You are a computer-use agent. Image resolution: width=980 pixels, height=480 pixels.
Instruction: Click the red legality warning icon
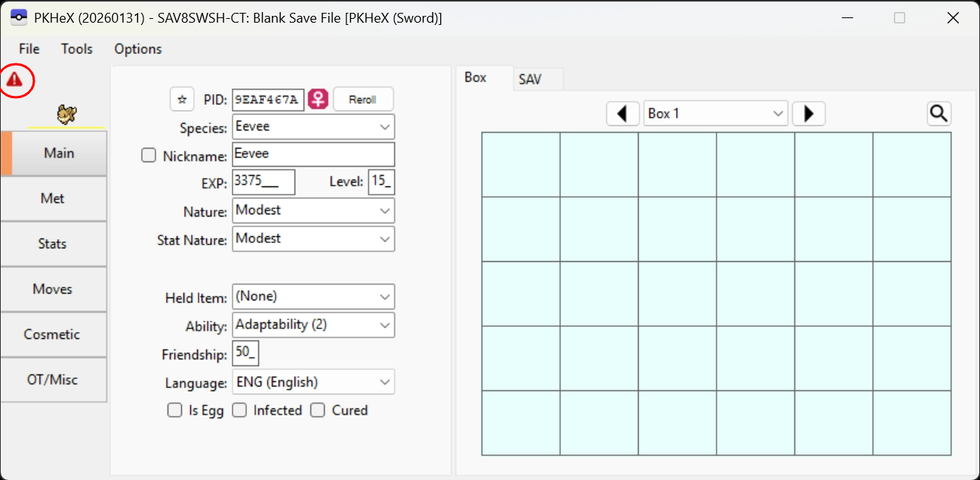coord(15,78)
